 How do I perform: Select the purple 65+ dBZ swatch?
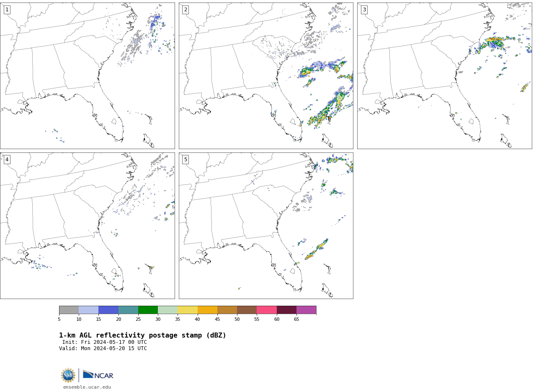click(x=306, y=310)
